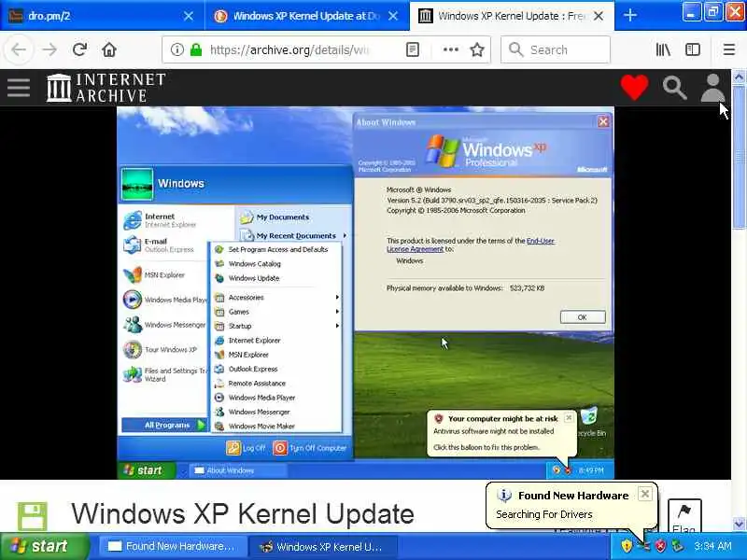
Task: Click the green floppy disk software icon
Action: tap(33, 516)
